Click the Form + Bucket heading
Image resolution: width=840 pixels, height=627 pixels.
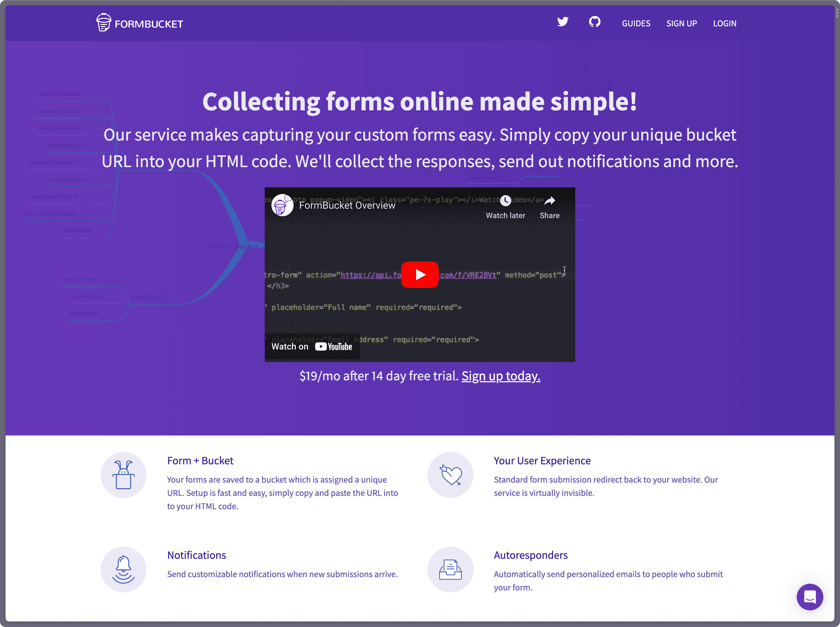click(200, 460)
